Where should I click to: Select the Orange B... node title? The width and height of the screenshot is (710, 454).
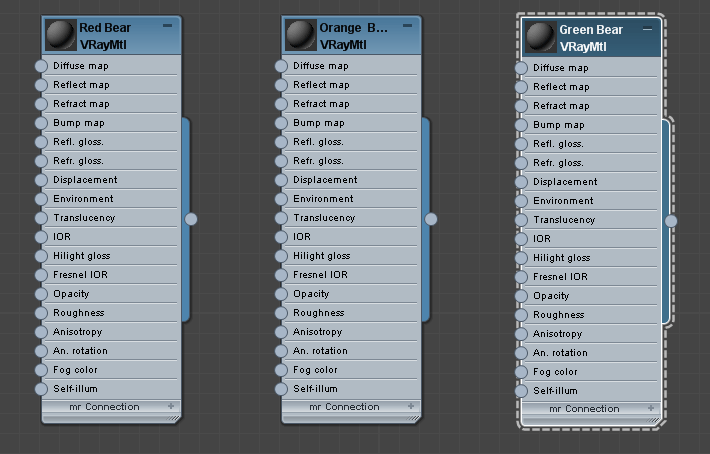tap(353, 28)
